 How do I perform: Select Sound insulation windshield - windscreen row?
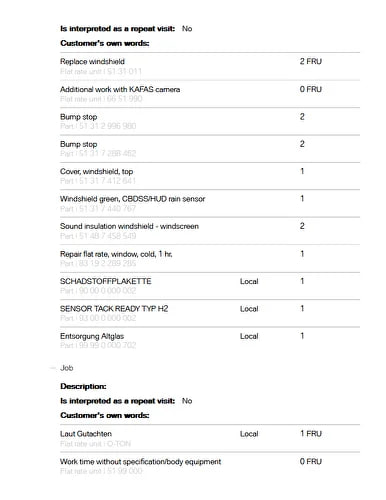(210, 231)
